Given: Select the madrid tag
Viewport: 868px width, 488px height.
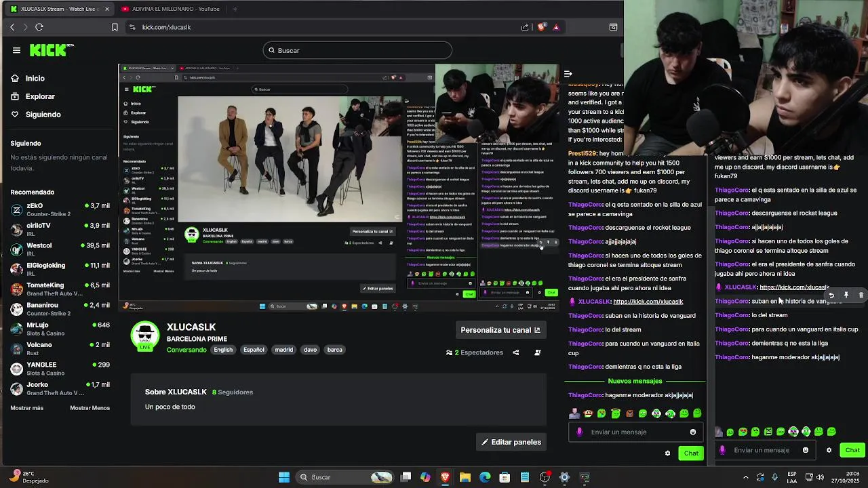Looking at the screenshot, I should (283, 350).
